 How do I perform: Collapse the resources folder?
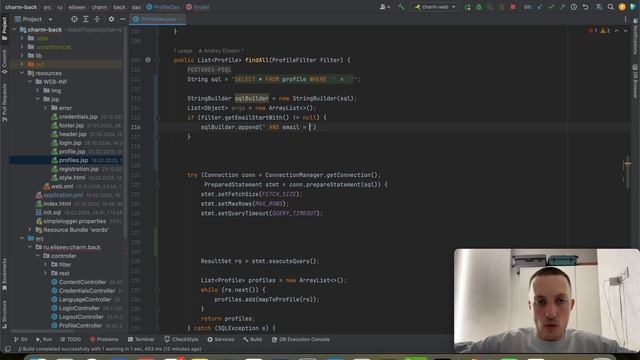point(22,73)
